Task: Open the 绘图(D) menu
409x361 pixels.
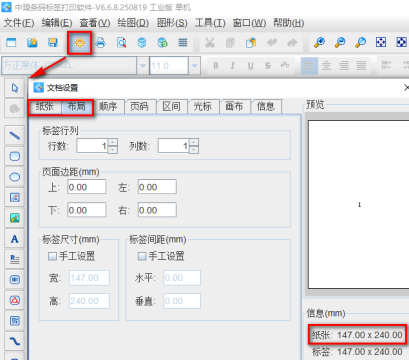Action: click(x=133, y=23)
